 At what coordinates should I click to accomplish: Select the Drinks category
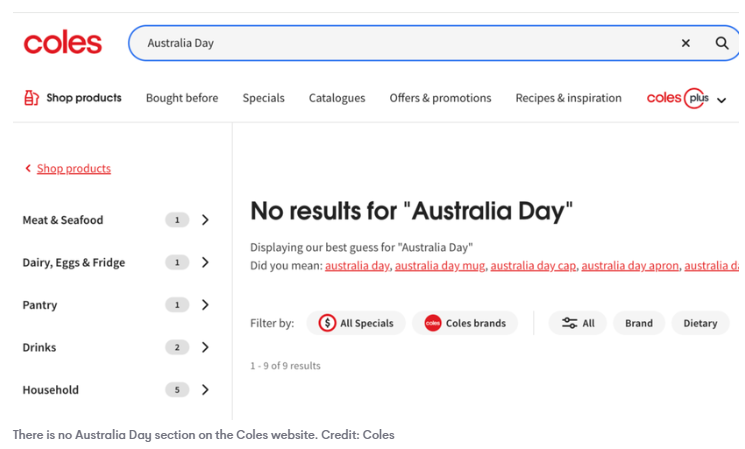pyautogui.click(x=39, y=347)
